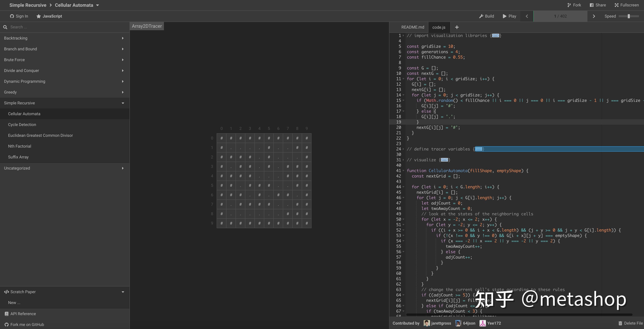Toggle fold arrow on line 41 function

(403, 171)
